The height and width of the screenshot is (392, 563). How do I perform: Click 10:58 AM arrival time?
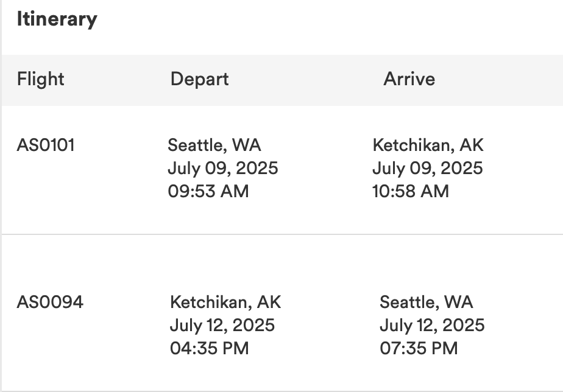pos(411,191)
